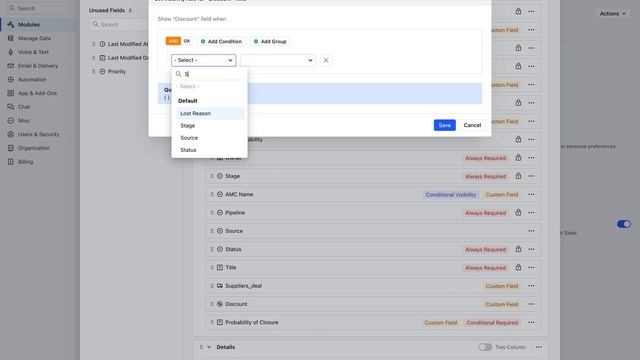This screenshot has width=640, height=360.
Task: Click the lock icon on Title row
Action: tap(518, 267)
